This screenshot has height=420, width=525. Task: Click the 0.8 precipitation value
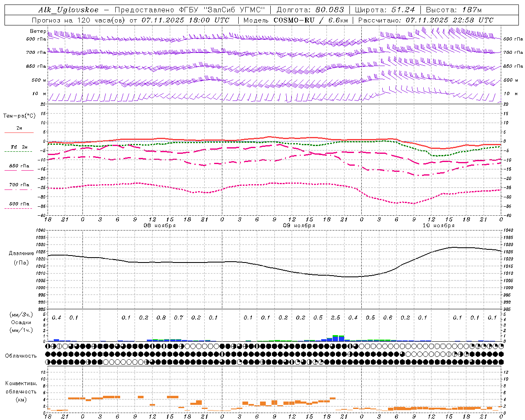pos(161,317)
